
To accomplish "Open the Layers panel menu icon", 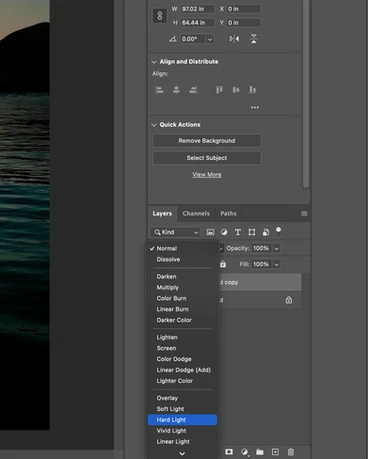I will 304,213.
